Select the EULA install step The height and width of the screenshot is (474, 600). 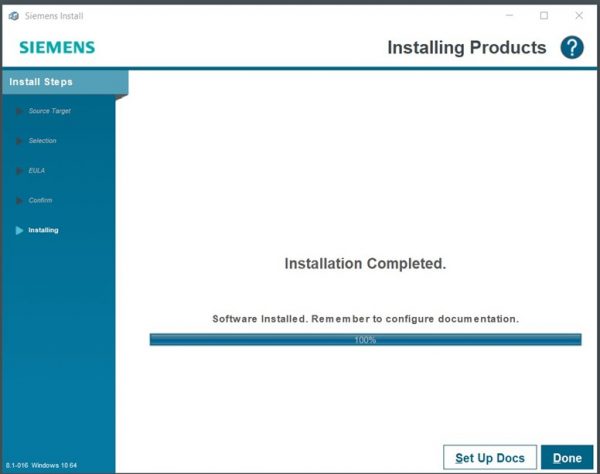(x=36, y=171)
